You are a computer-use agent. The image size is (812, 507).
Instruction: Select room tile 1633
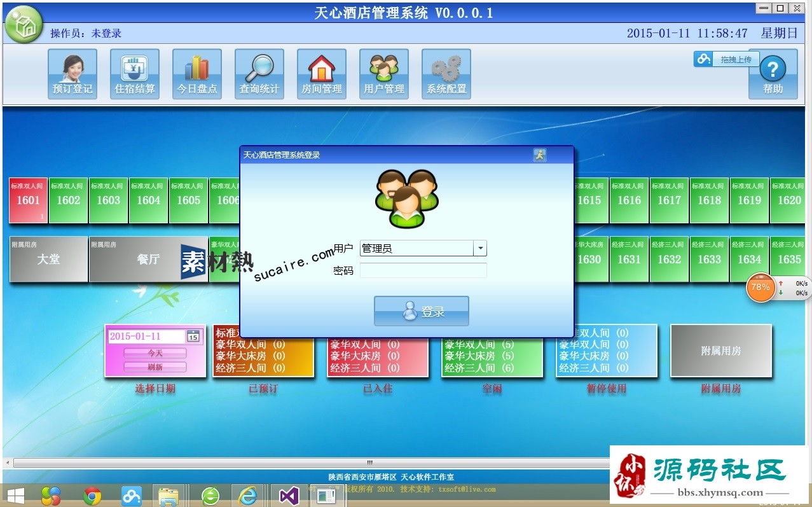(x=710, y=259)
